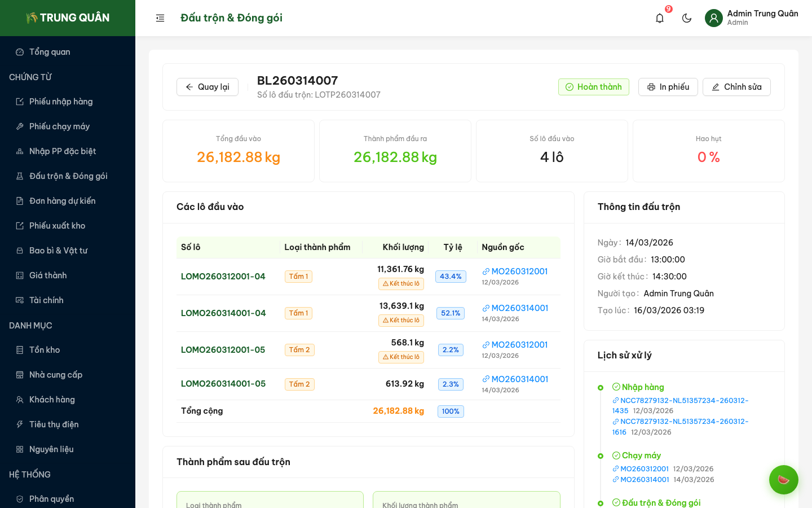Open Phiếu chạy máy page
The image size is (812, 508).
click(x=59, y=126)
